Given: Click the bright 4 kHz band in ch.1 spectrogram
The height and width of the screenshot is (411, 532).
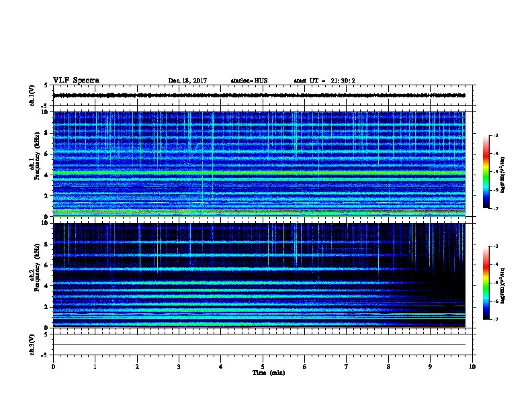Looking at the screenshot, I should pyautogui.click(x=259, y=173).
